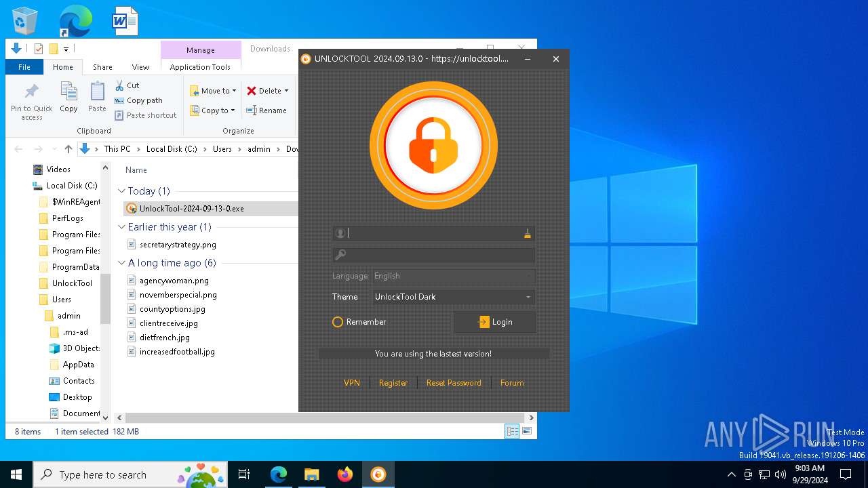Open the Language dropdown set to English
This screenshot has width=868, height=488.
453,276
